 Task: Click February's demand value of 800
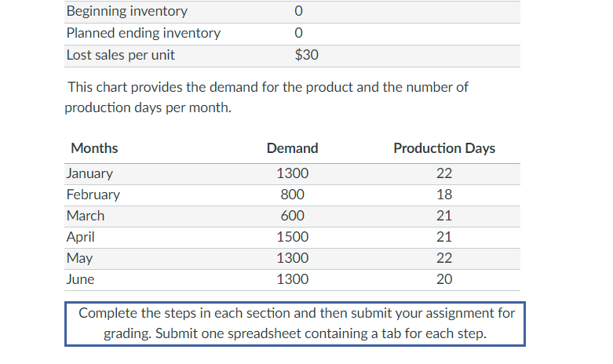point(292,195)
